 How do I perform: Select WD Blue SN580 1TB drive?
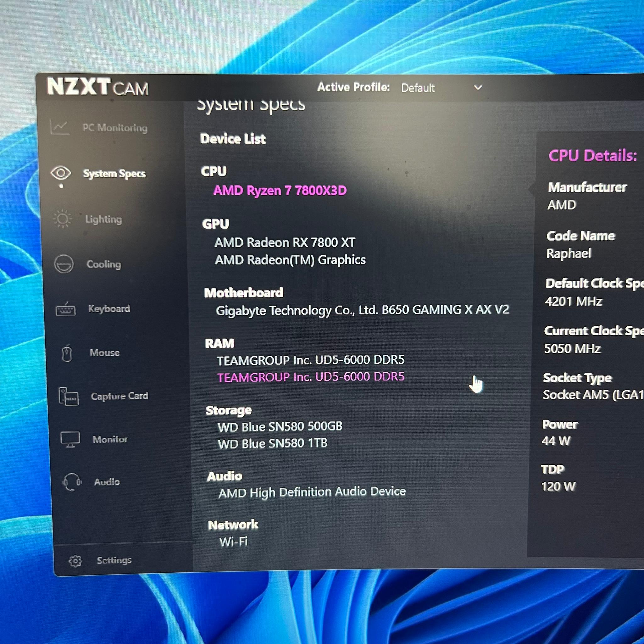point(273,443)
